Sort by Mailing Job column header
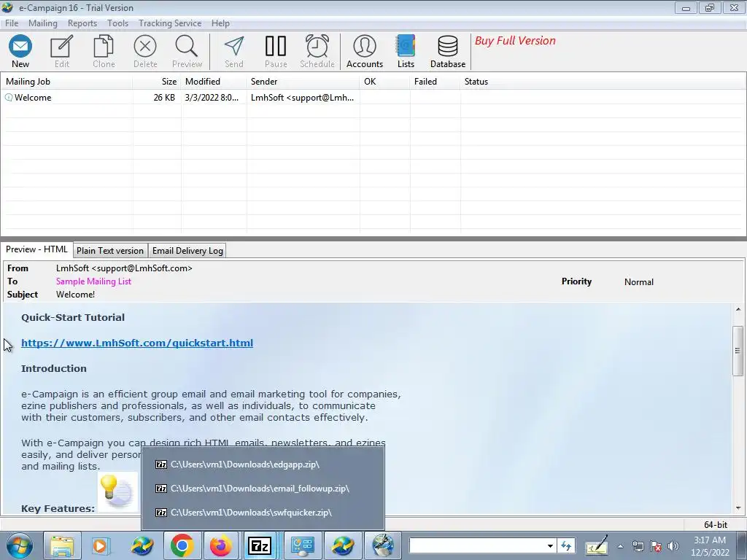The height and width of the screenshot is (560, 747). (x=66, y=82)
